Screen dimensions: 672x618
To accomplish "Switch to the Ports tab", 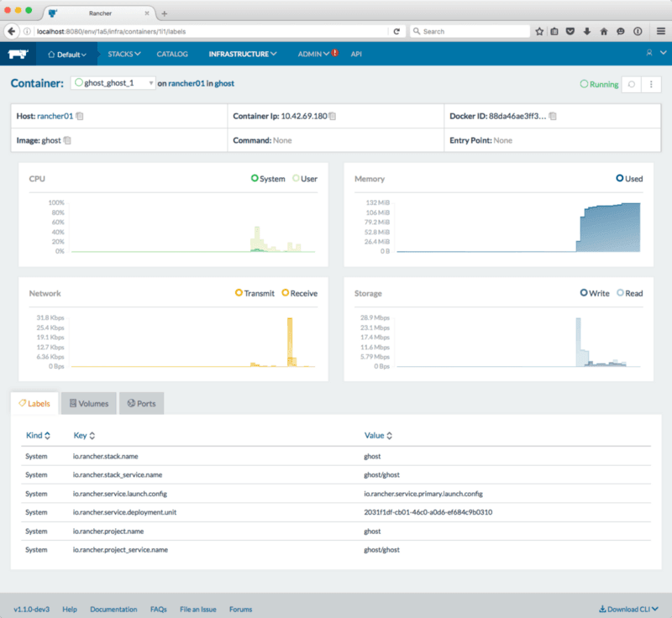I will coord(141,404).
